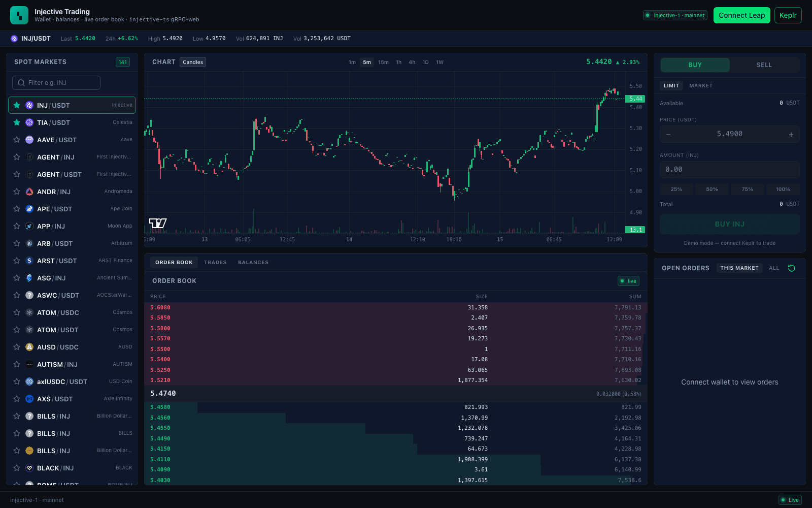The height and width of the screenshot is (508, 812).
Task: Open the Trades tab
Action: (215, 263)
